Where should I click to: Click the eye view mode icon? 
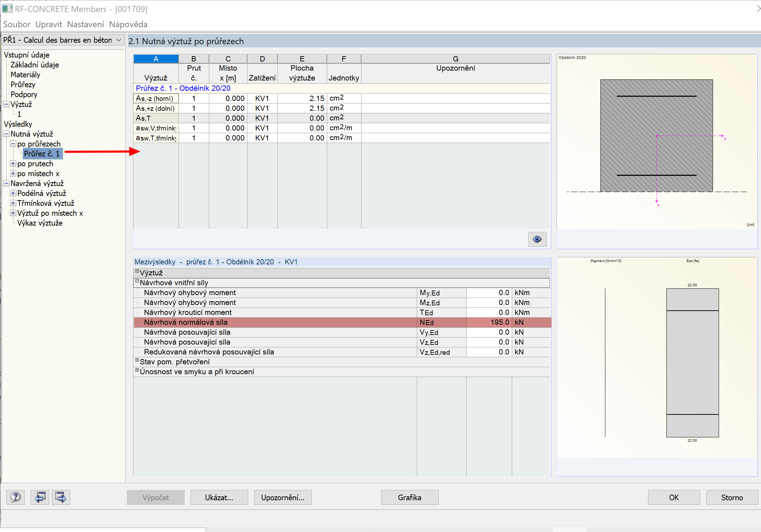pos(537,239)
